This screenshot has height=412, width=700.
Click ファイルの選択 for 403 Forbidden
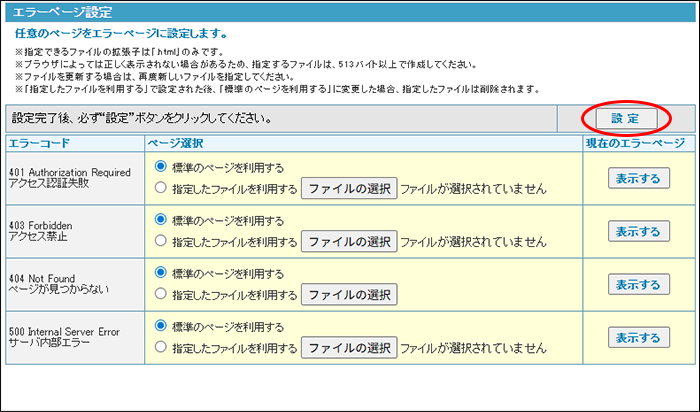point(349,241)
